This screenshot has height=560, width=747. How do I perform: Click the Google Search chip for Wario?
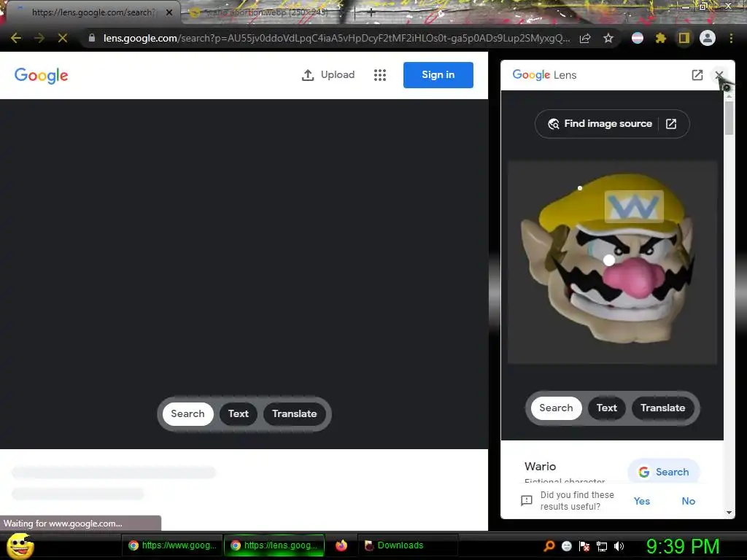click(664, 472)
